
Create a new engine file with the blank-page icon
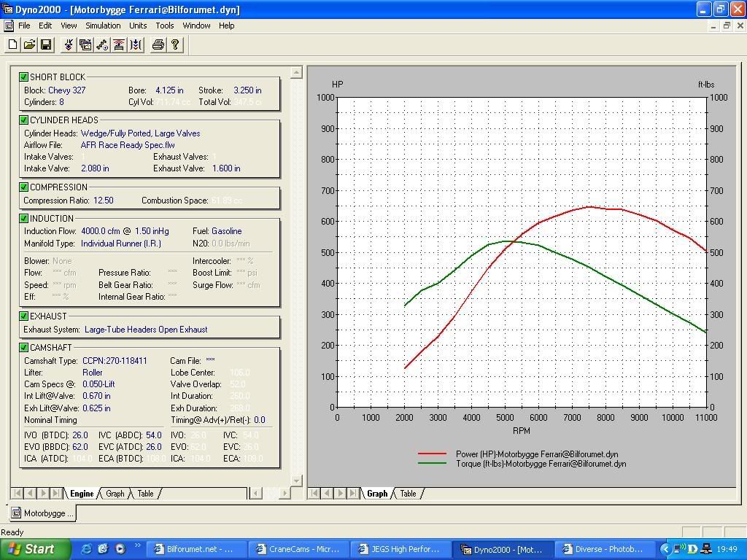[x=13, y=44]
